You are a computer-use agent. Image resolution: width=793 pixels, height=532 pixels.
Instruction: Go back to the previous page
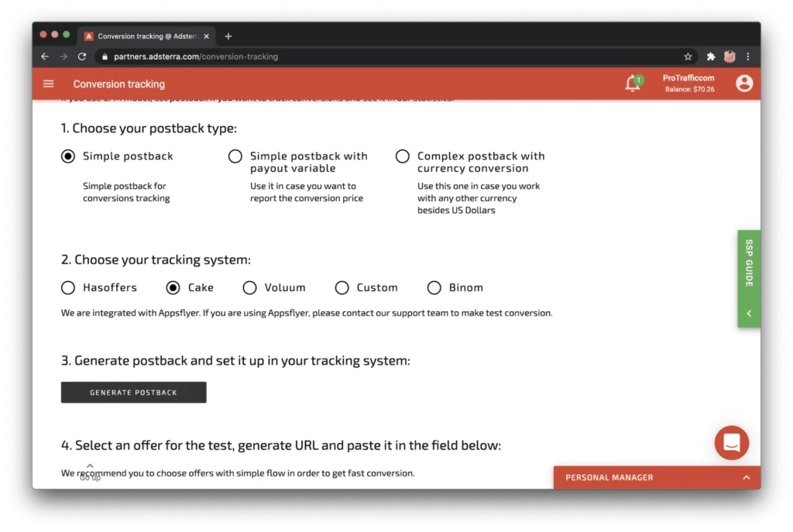(x=45, y=57)
